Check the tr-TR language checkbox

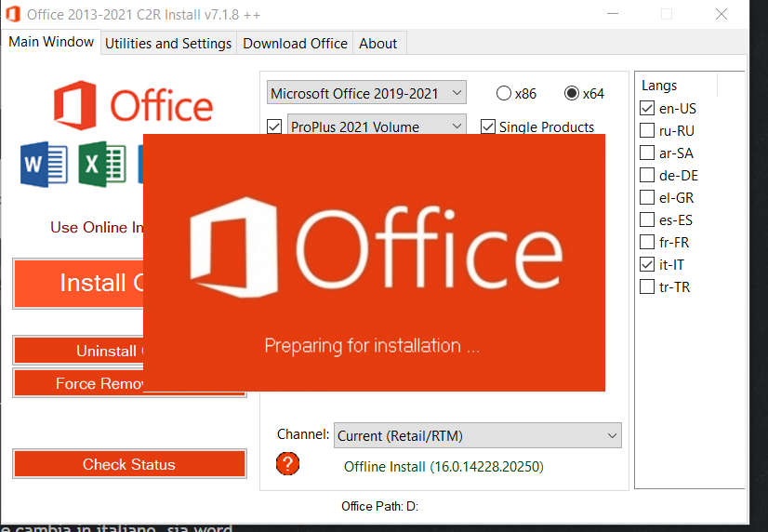pos(647,286)
